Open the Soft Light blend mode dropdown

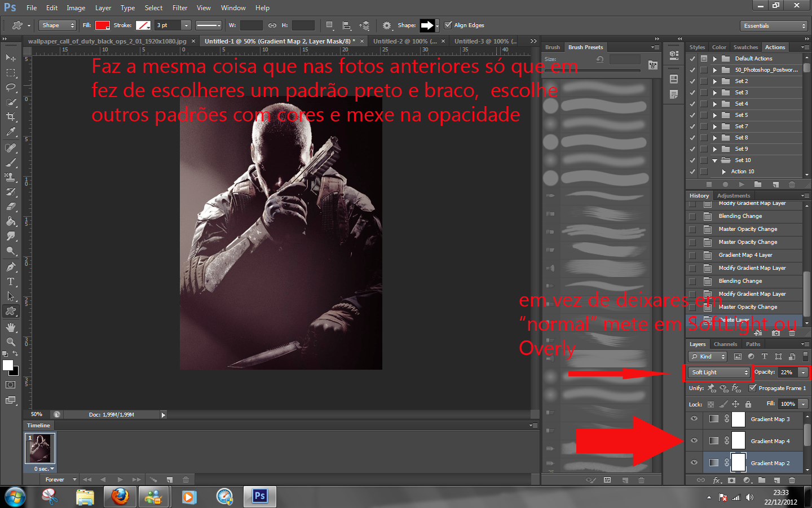(x=720, y=373)
